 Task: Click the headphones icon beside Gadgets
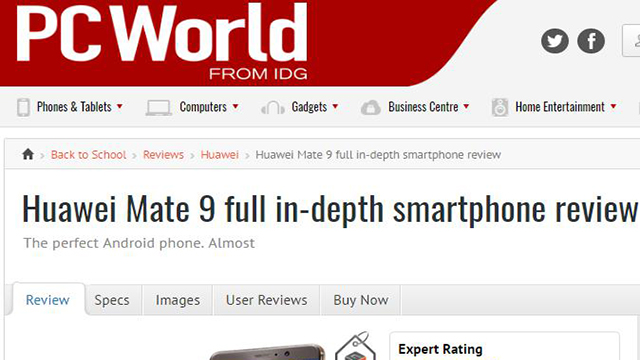[x=273, y=108]
